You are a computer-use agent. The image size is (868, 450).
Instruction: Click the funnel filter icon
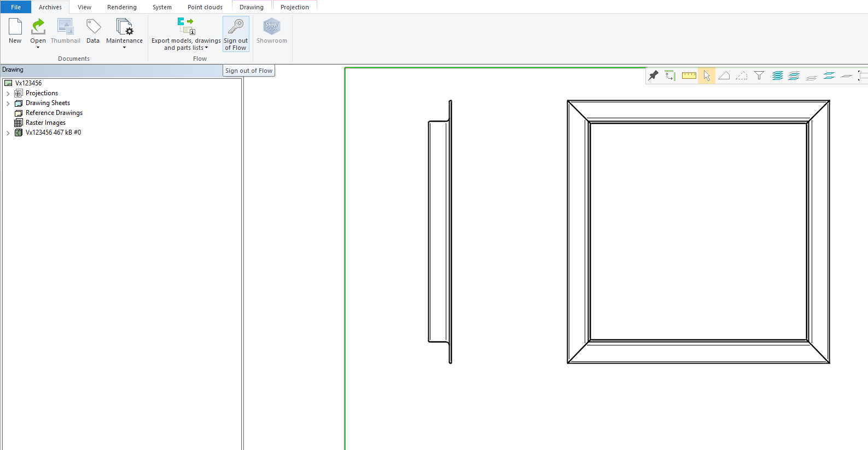click(759, 76)
